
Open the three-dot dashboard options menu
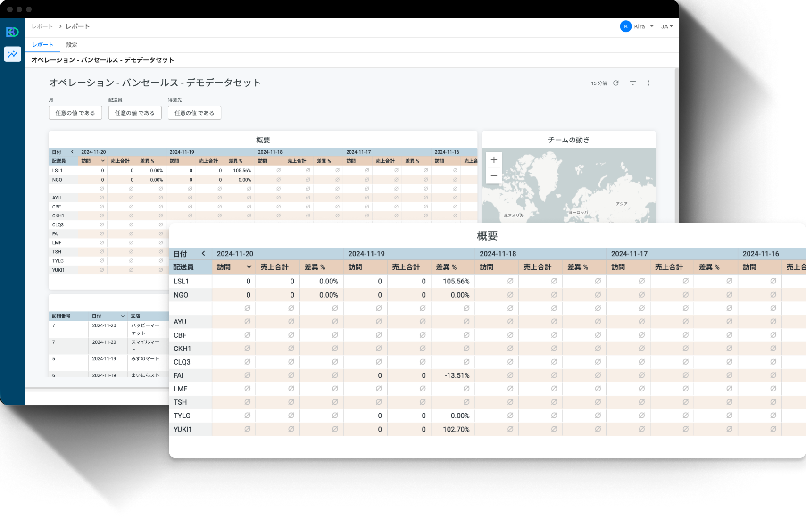(648, 83)
